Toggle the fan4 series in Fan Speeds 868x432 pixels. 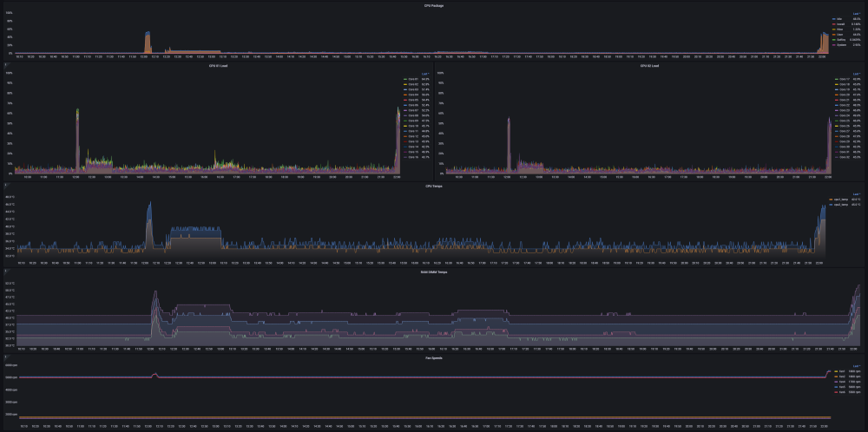click(842, 382)
